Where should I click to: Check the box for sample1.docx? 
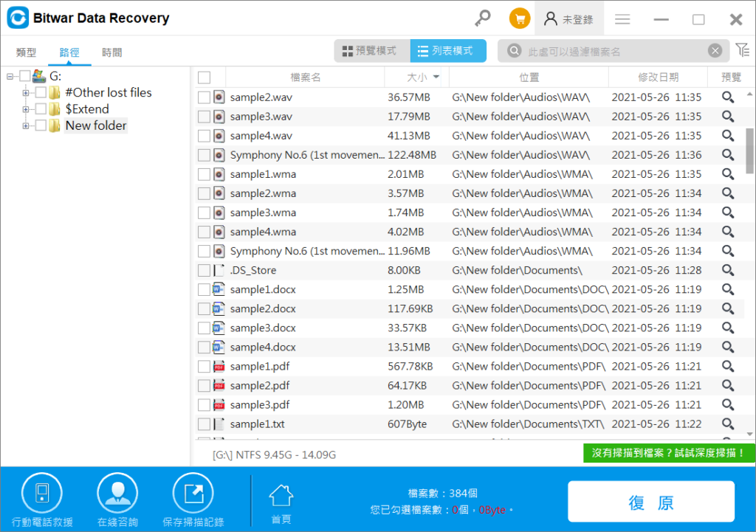pos(204,289)
